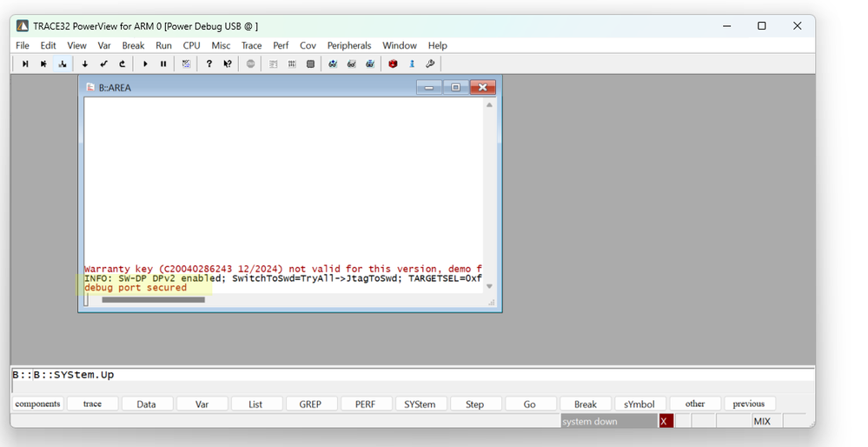Open the Run menu
This screenshot has height=447, width=868.
point(163,45)
